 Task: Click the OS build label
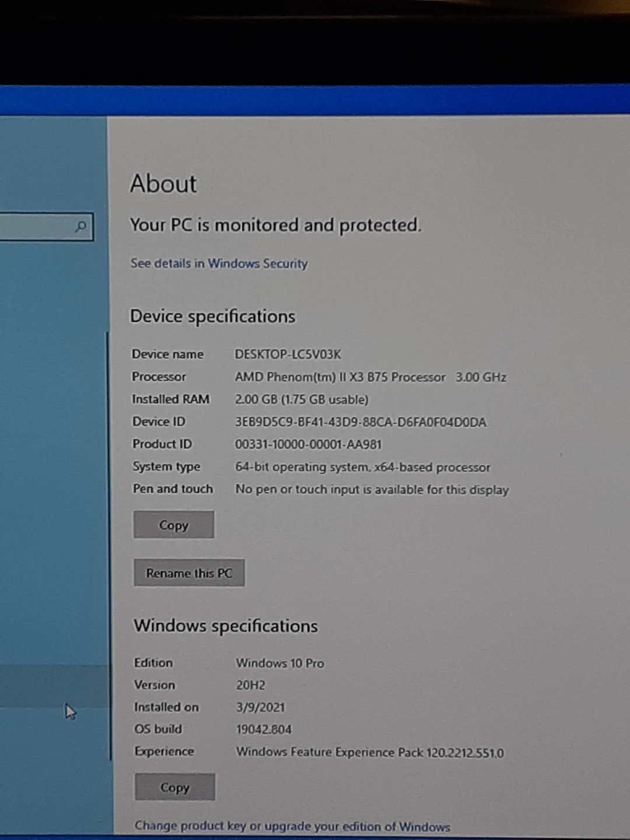(158, 729)
